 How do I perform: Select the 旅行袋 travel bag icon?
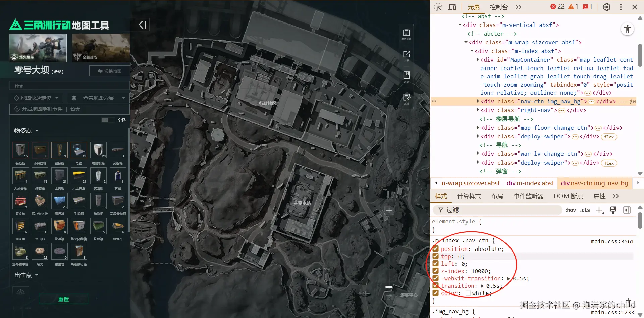pos(59,201)
